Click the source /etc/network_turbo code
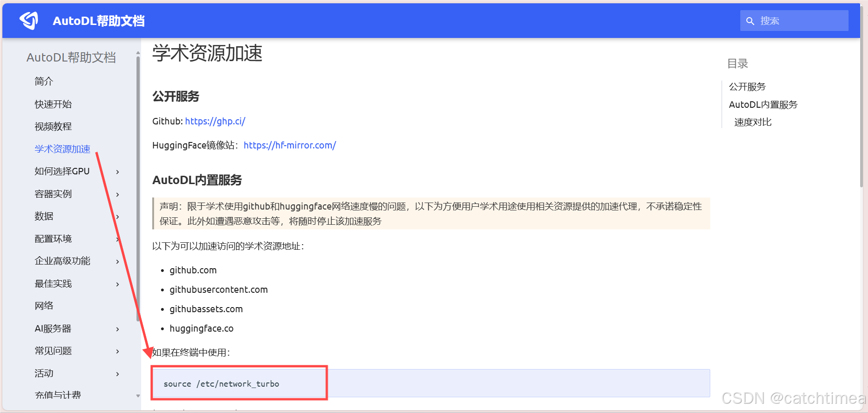 click(x=221, y=384)
